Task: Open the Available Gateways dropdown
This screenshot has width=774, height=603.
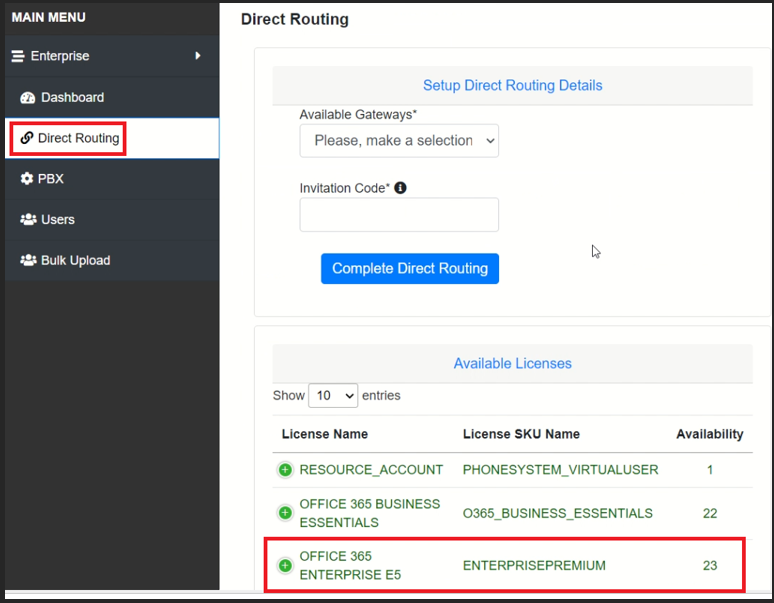Action: point(399,141)
